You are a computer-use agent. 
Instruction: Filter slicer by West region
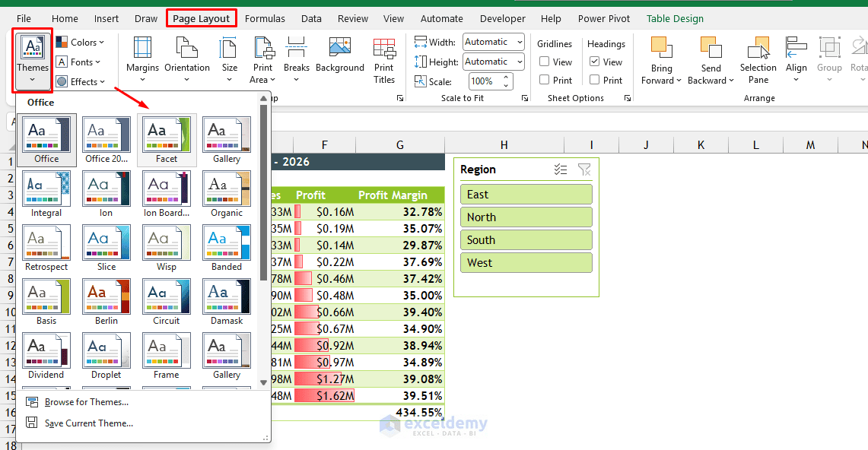click(x=526, y=262)
